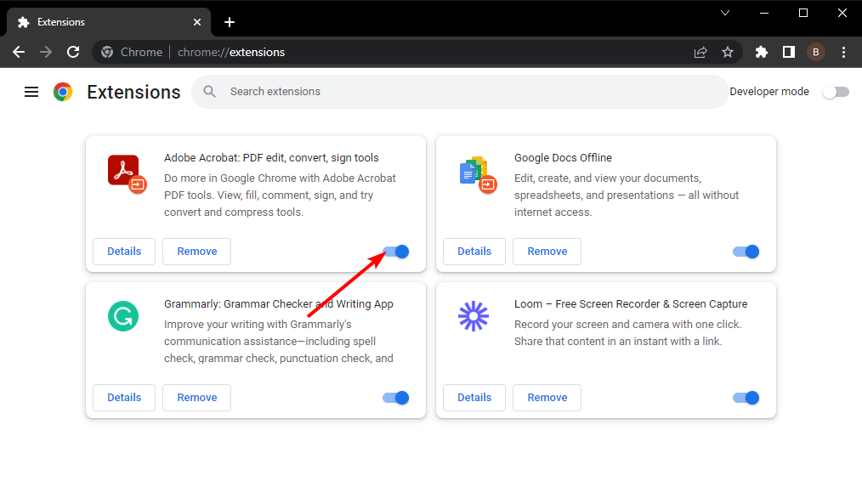Open Details for Google Docs Offline
Screen dimensions: 862x504
[474, 252]
